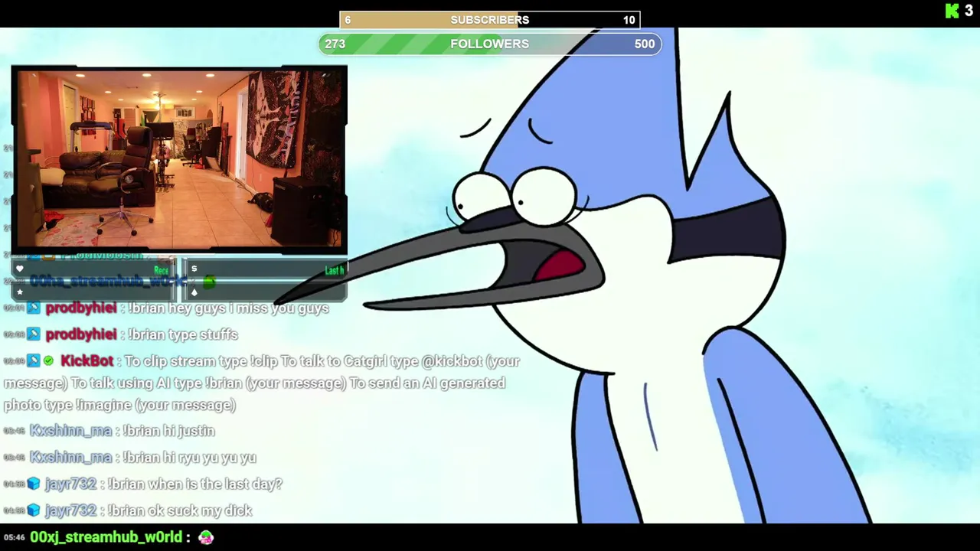This screenshot has width=980, height=551.
Task: Click the 00xj_streamhub_w0rld username in the bottom bar
Action: click(106, 537)
